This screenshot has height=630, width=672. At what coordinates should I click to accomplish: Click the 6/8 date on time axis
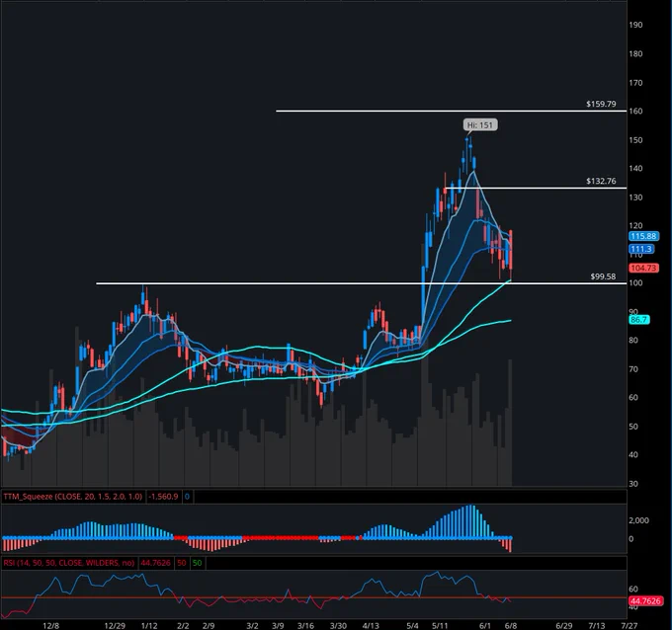pyautogui.click(x=510, y=625)
